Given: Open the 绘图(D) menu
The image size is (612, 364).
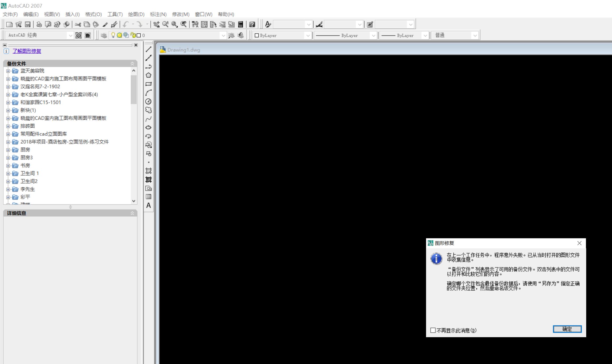Looking at the screenshot, I should [136, 14].
